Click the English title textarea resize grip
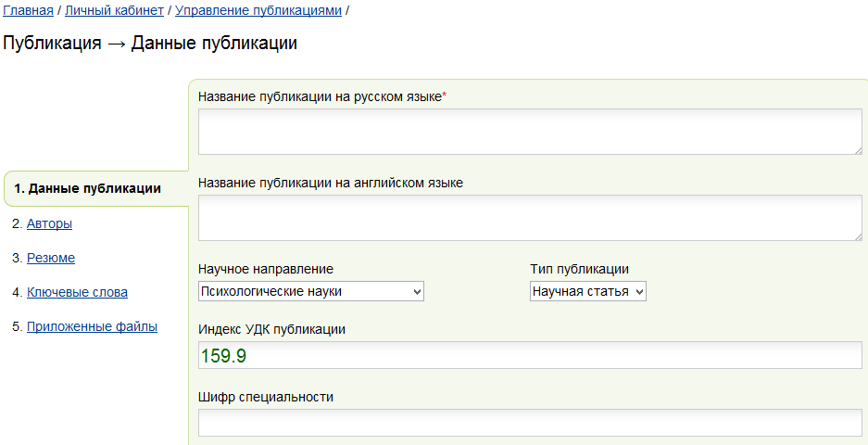This screenshot has width=868, height=445. coord(858,236)
